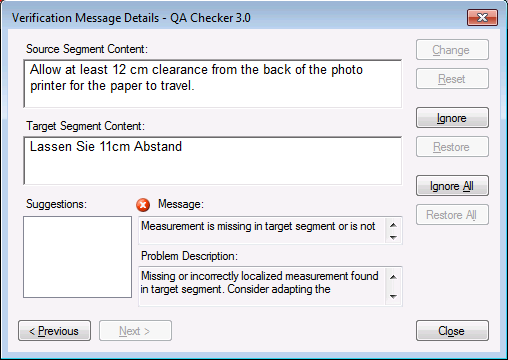508x360 pixels.
Task: Click the red error icon beside Message
Action: 143,205
